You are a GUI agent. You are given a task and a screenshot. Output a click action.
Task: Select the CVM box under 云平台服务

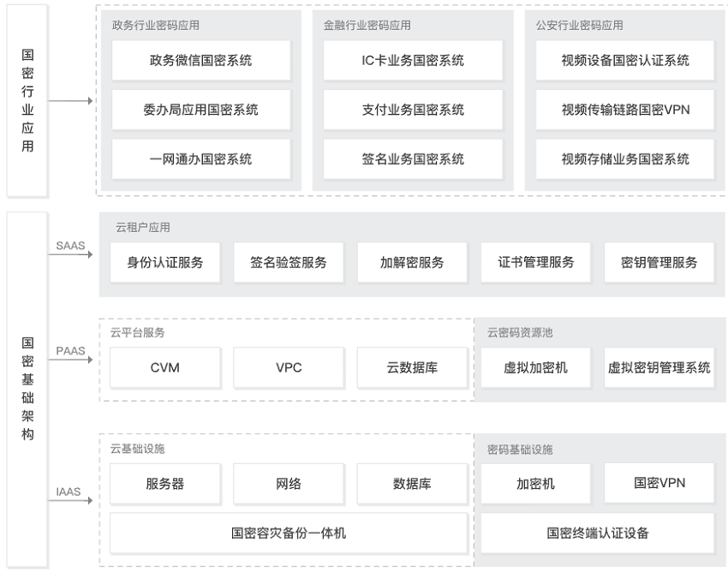tap(165, 368)
